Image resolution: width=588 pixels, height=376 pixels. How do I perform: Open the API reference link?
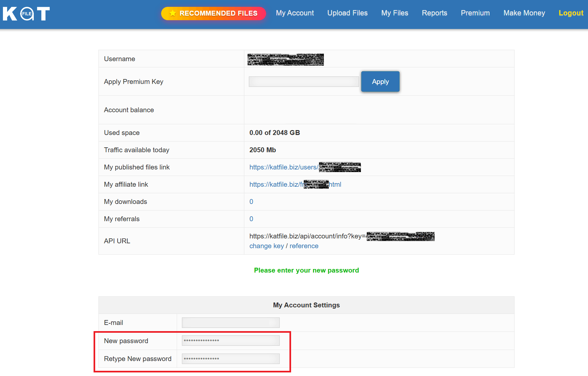[304, 246]
